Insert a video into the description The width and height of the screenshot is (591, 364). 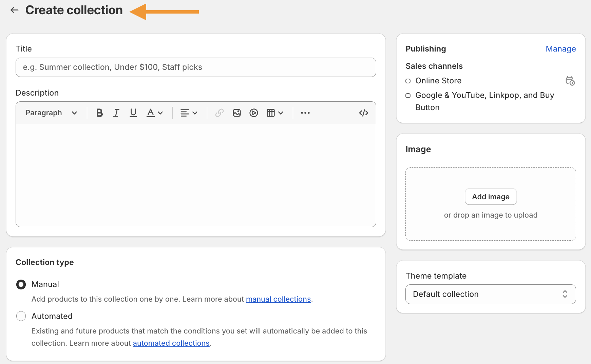(254, 113)
